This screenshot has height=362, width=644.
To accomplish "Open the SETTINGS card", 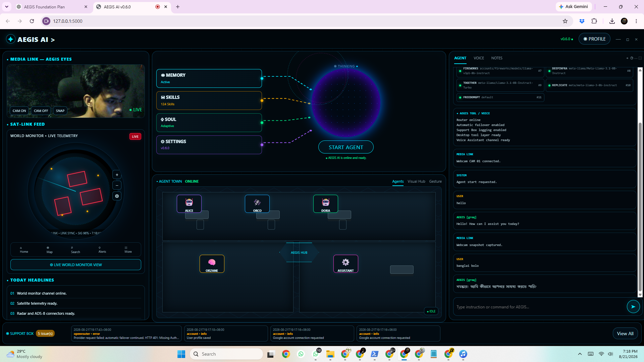I will pyautogui.click(x=209, y=145).
